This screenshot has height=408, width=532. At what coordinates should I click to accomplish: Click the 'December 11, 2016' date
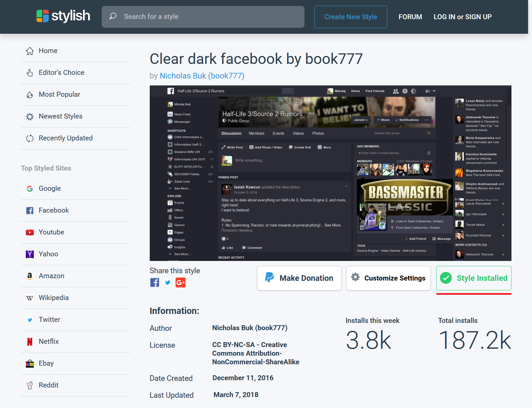(243, 378)
